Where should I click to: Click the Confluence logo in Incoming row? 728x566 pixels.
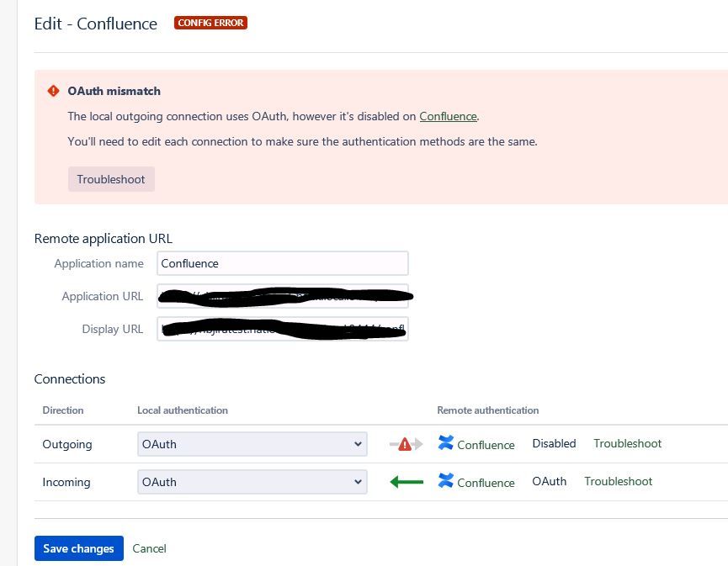[445, 480]
